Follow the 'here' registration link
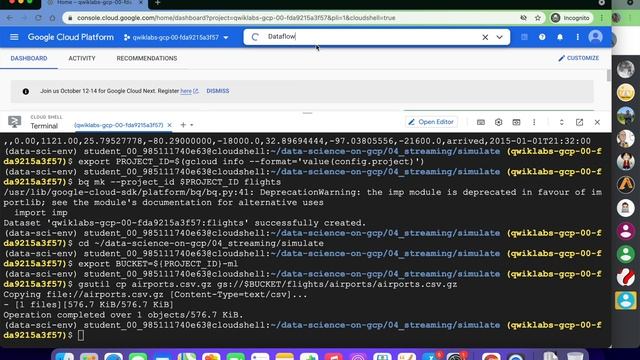The width and height of the screenshot is (640, 360). coord(186,91)
